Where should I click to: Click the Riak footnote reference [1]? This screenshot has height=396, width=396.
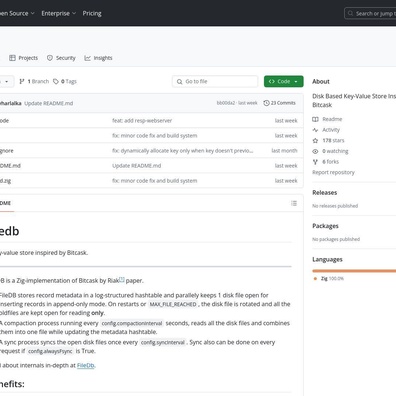coord(122,279)
